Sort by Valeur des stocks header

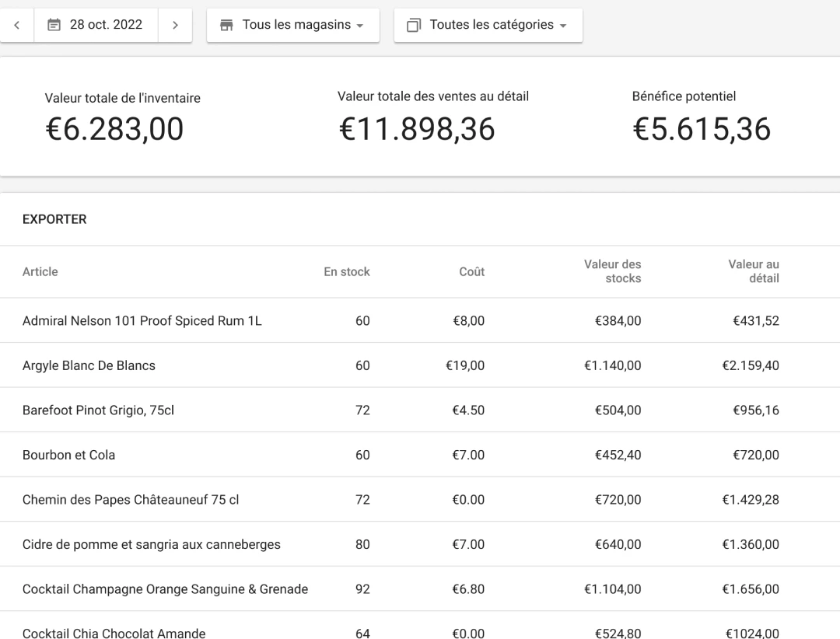pyautogui.click(x=613, y=271)
